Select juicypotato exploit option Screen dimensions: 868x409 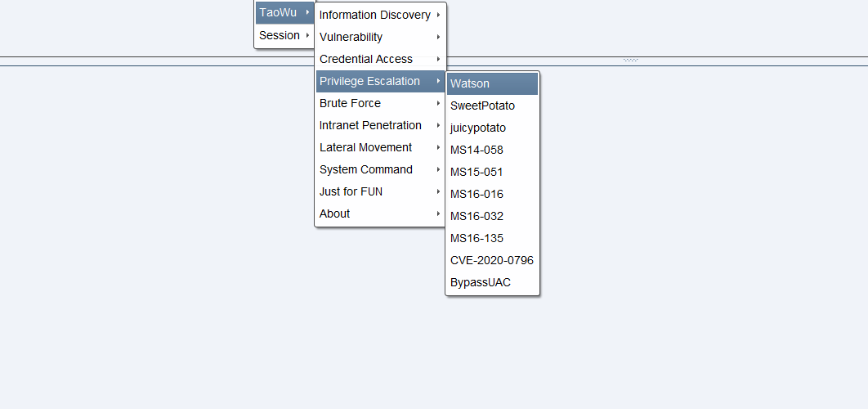[x=492, y=128]
